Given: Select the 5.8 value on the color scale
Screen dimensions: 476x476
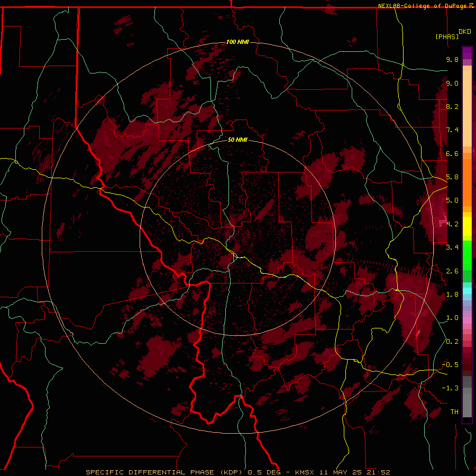Looking at the screenshot, I should [x=452, y=177].
